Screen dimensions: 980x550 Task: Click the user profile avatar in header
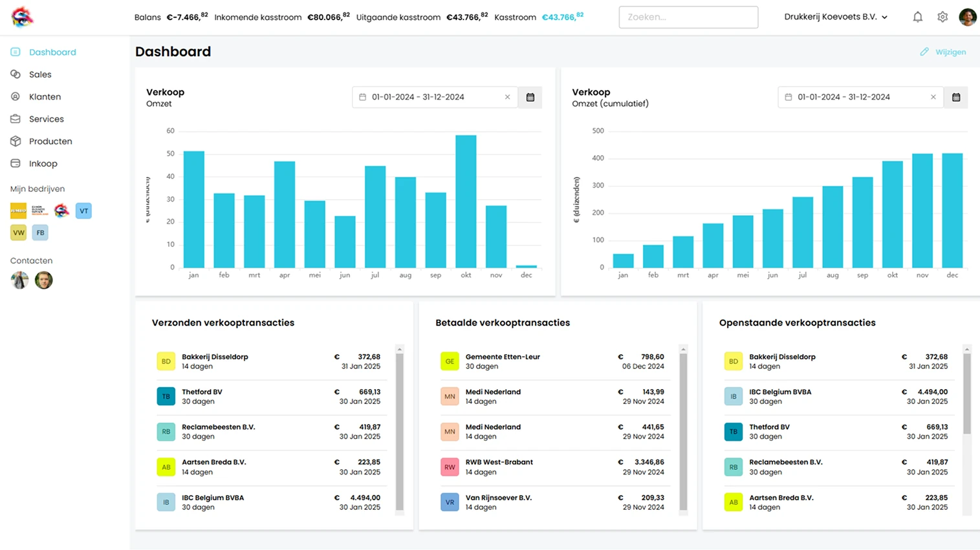point(967,17)
